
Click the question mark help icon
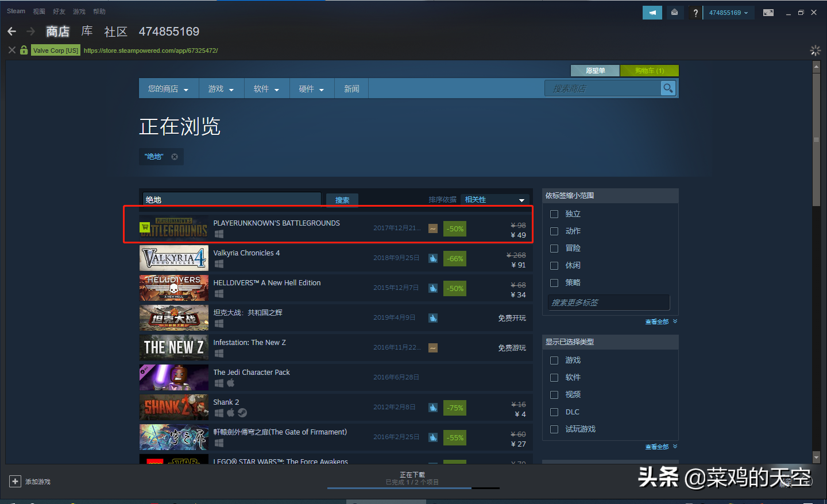click(x=695, y=13)
